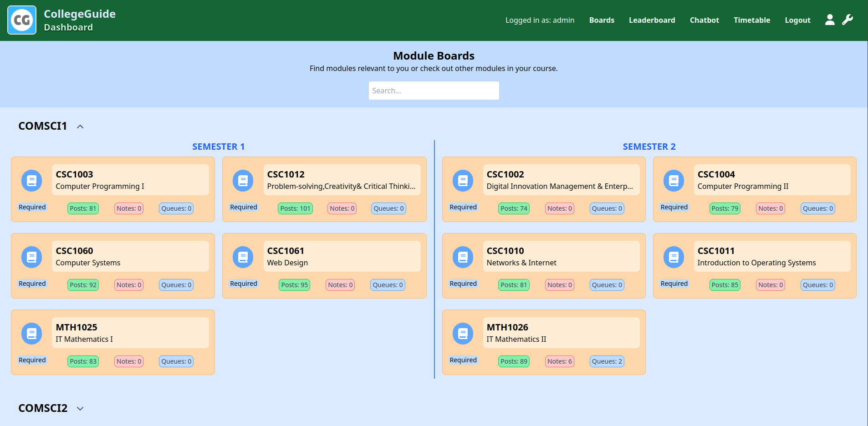Image resolution: width=868 pixels, height=426 pixels.
Task: Click the MTH1026 module book icon
Action: pyautogui.click(x=463, y=334)
